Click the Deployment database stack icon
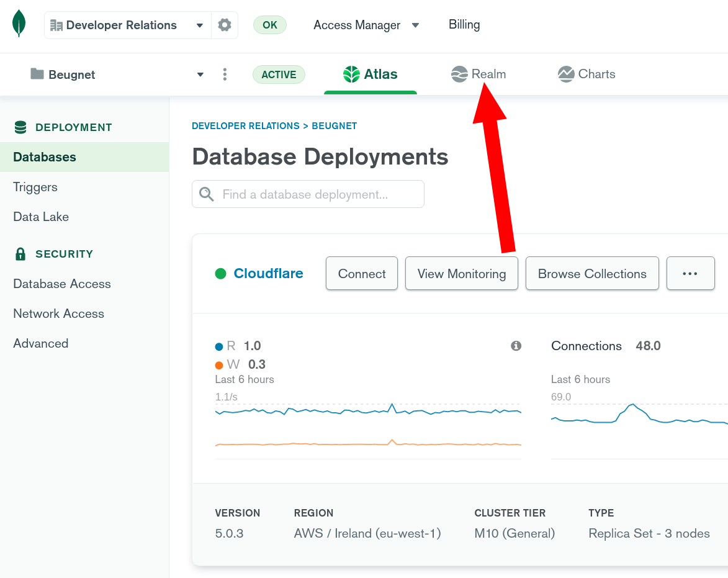 coord(20,127)
